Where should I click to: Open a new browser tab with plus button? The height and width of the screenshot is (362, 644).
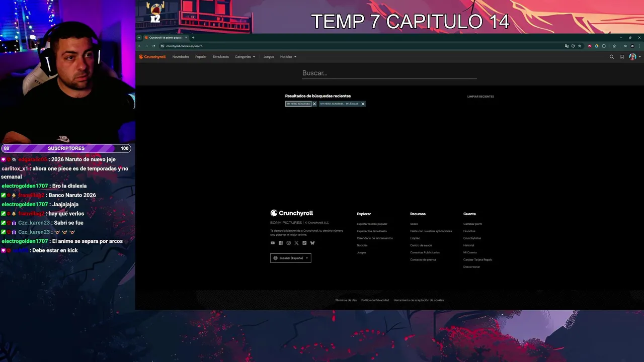click(x=193, y=37)
